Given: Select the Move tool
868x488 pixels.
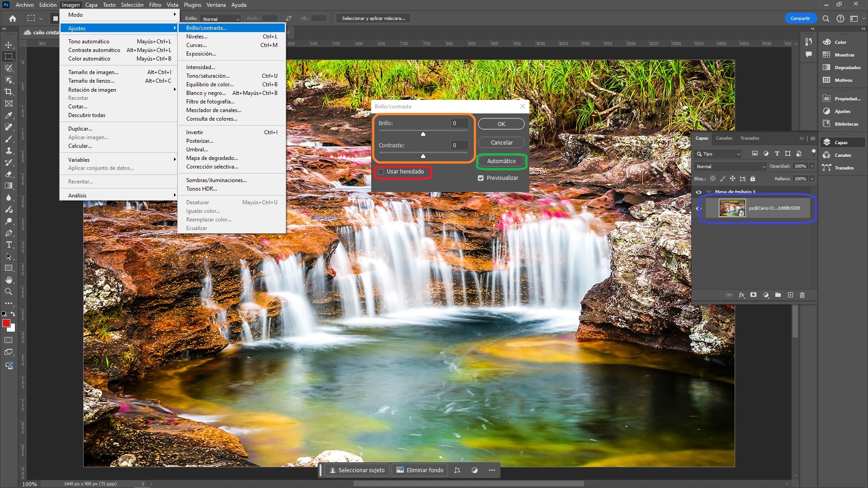Looking at the screenshot, I should (9, 45).
